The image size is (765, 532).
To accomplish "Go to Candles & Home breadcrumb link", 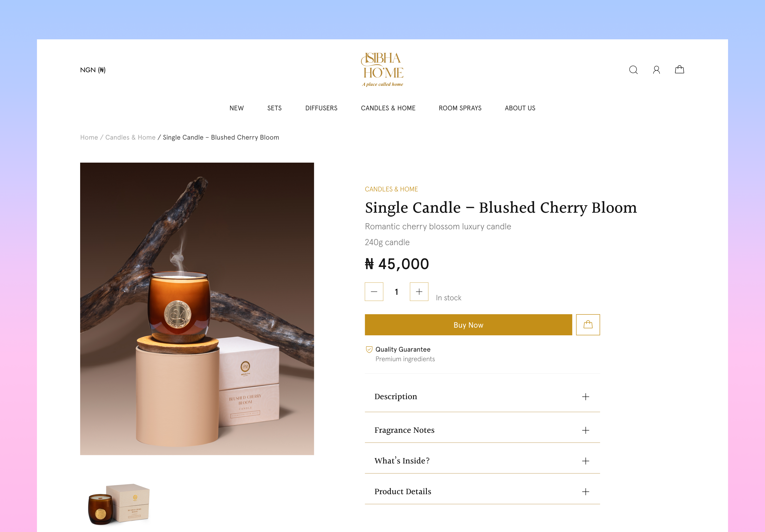I will pos(130,137).
